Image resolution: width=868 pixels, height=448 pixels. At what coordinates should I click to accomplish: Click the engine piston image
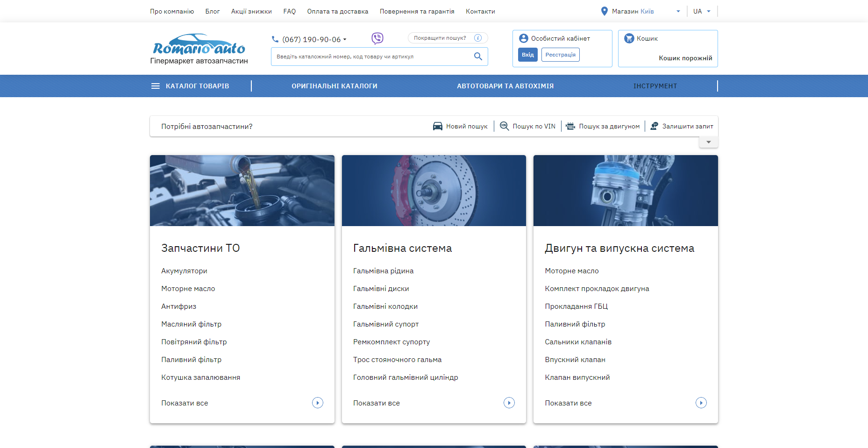[626, 191]
